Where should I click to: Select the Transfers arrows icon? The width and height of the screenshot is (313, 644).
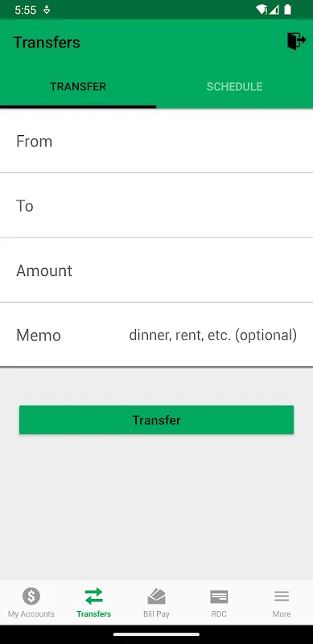(93, 596)
